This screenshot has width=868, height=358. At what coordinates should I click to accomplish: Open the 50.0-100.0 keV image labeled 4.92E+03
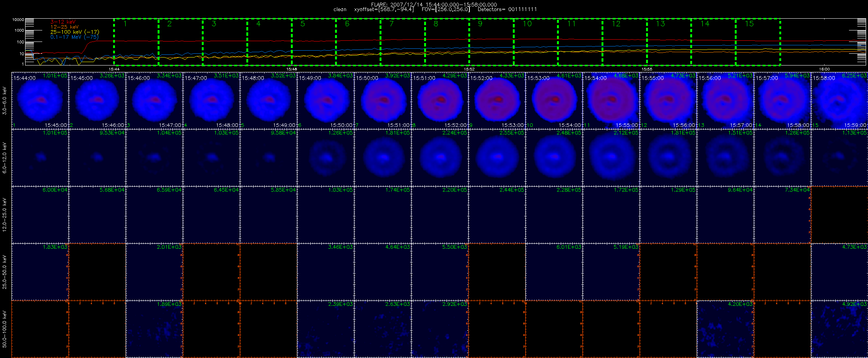pyautogui.click(x=840, y=329)
